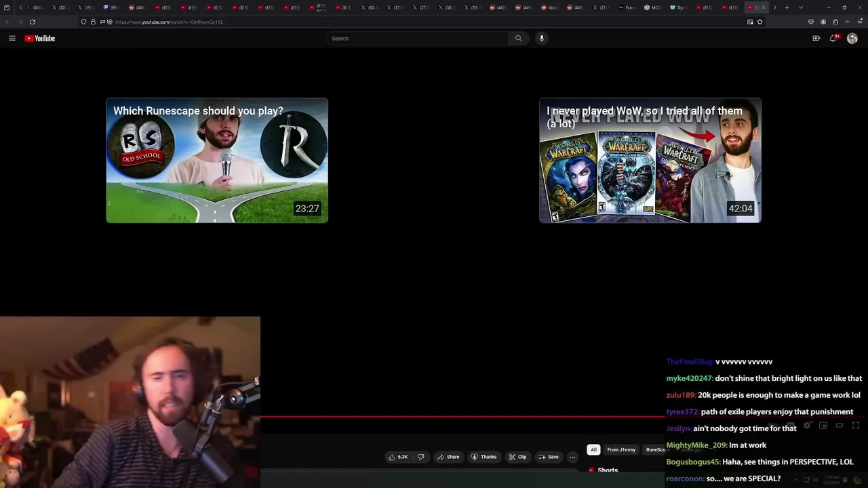Click the search magnifier button
The image size is (868, 488).
point(519,38)
